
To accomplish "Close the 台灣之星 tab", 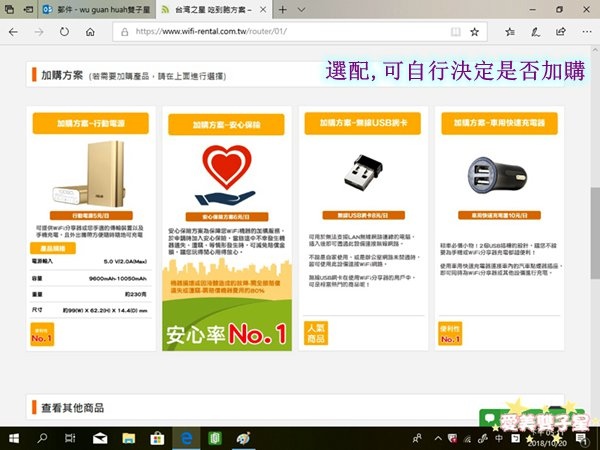I will pyautogui.click(x=263, y=10).
